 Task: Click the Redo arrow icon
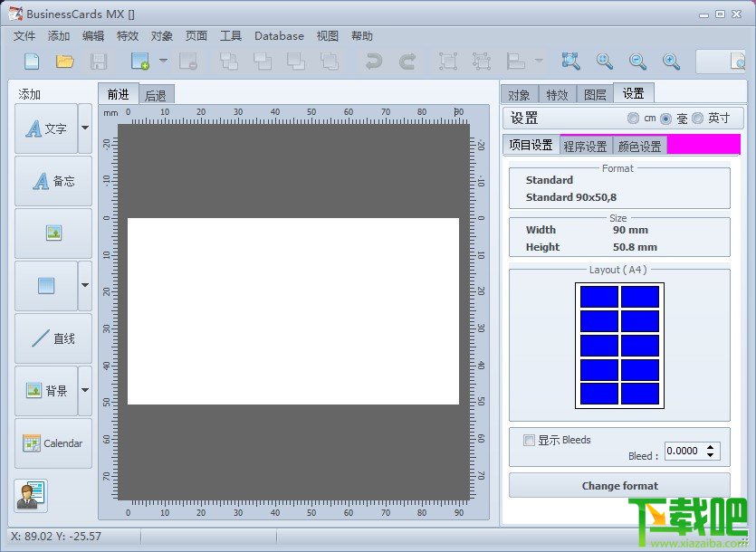tap(407, 62)
